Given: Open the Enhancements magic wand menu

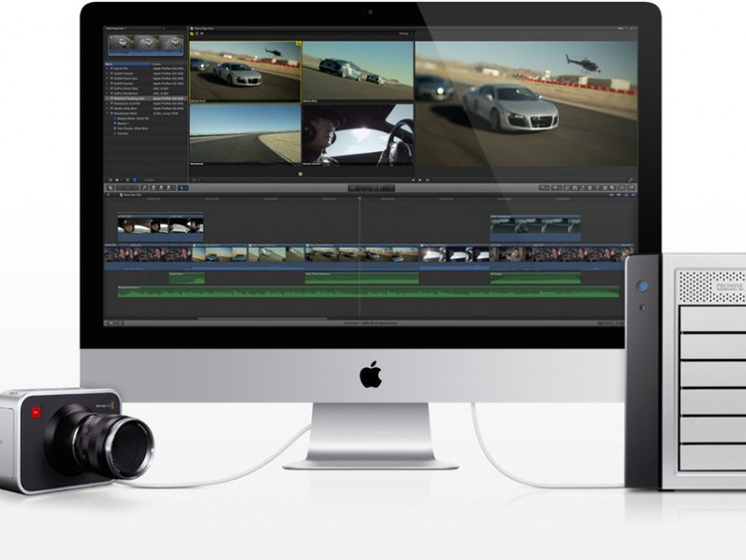Looking at the screenshot, I should [544, 188].
